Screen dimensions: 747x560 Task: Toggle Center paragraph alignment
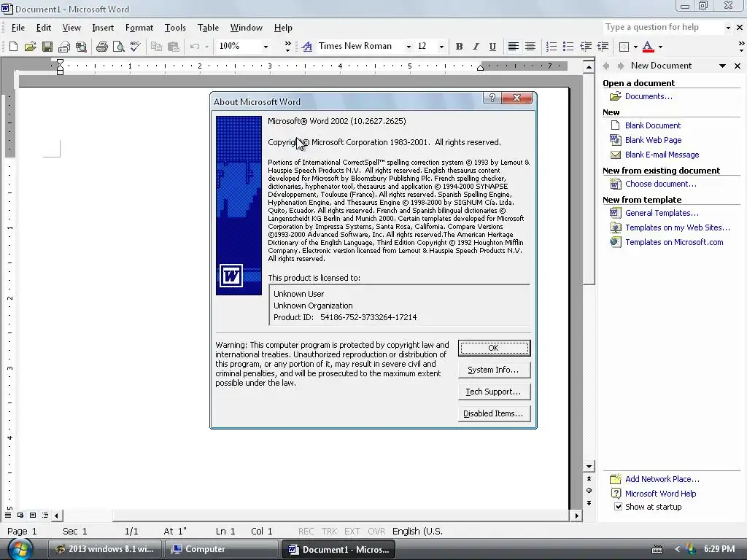pos(530,46)
